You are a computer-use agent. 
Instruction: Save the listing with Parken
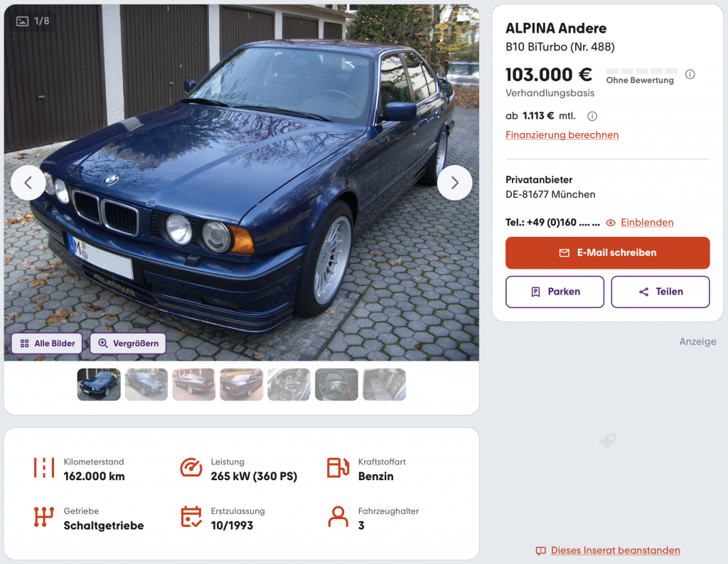[x=555, y=292]
